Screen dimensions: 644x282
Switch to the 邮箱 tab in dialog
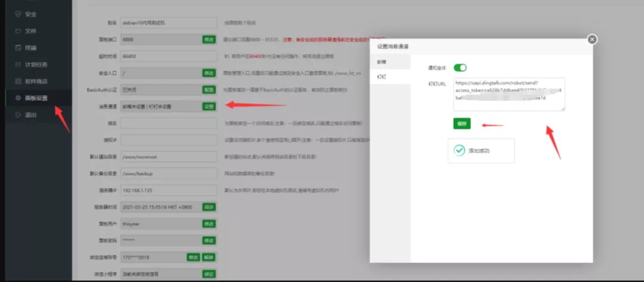[x=382, y=62]
